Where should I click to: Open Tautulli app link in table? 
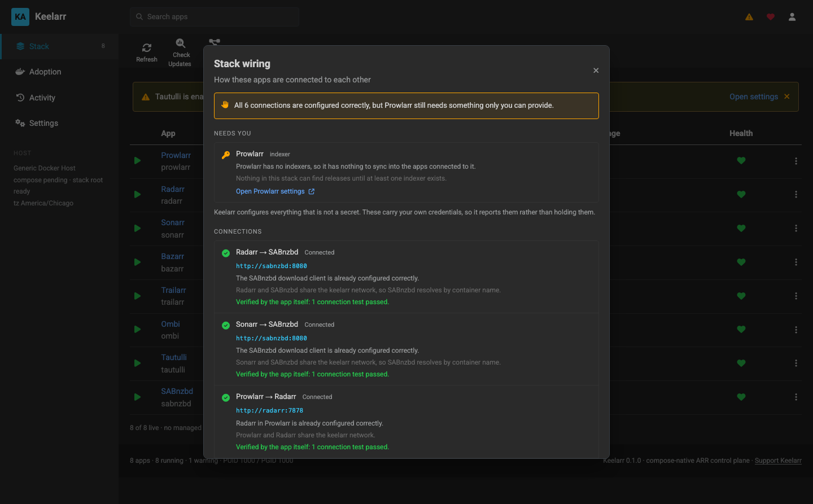(x=174, y=357)
